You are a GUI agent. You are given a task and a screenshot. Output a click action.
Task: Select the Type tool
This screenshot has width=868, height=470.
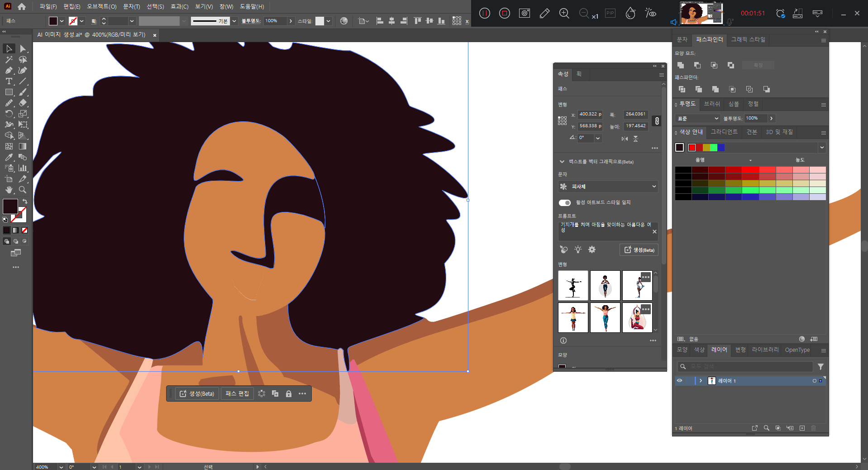click(x=9, y=82)
